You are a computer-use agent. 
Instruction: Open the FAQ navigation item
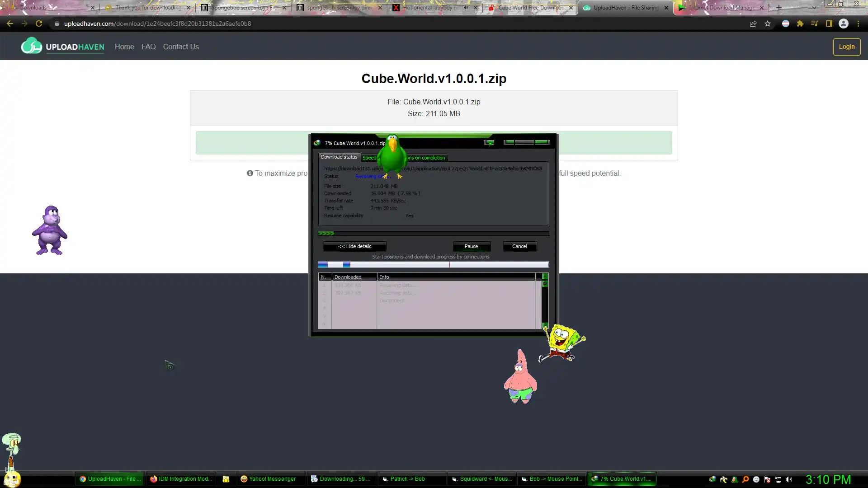click(148, 47)
